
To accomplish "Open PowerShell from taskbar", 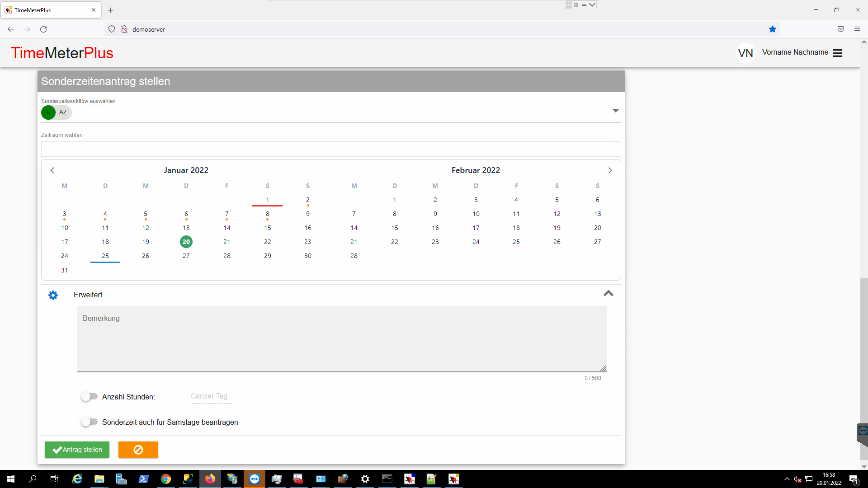I will (144, 479).
